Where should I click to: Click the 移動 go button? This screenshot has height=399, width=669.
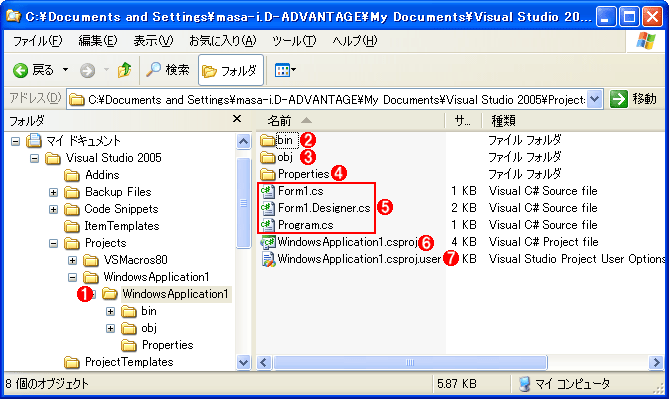[633, 99]
